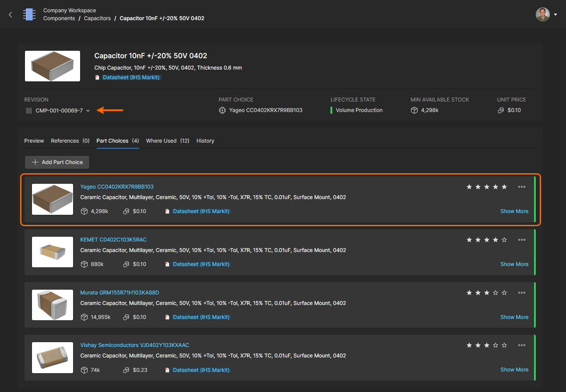
Task: Open the more options menu for Murata part
Action: [522, 293]
